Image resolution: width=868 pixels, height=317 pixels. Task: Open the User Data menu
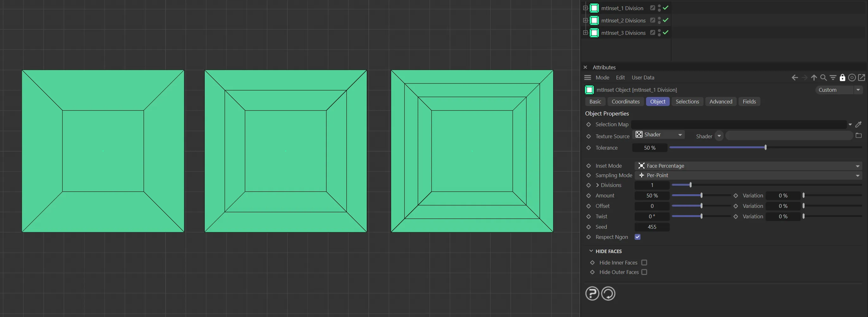tap(643, 78)
